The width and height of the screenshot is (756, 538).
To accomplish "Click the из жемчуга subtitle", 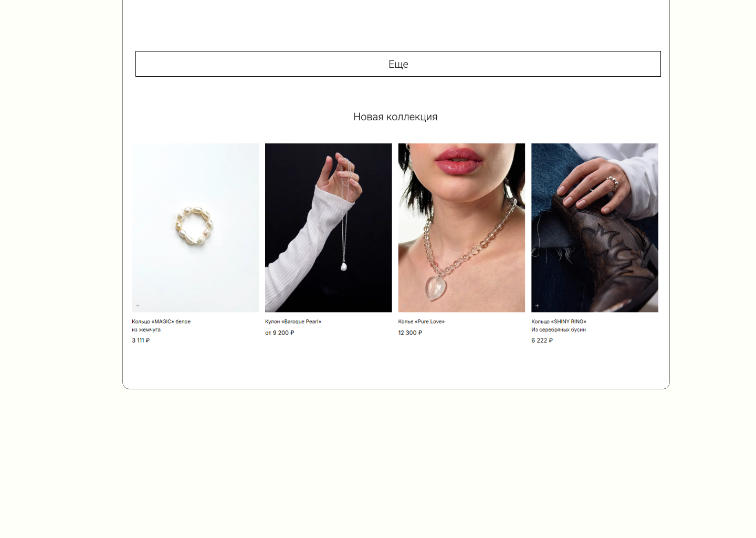I will [x=146, y=330].
